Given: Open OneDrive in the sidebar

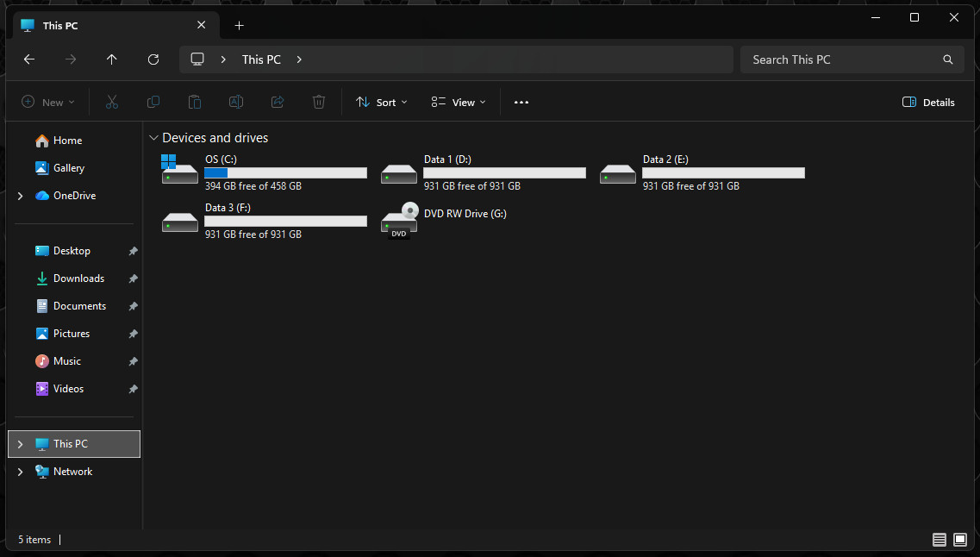Looking at the screenshot, I should pos(74,196).
